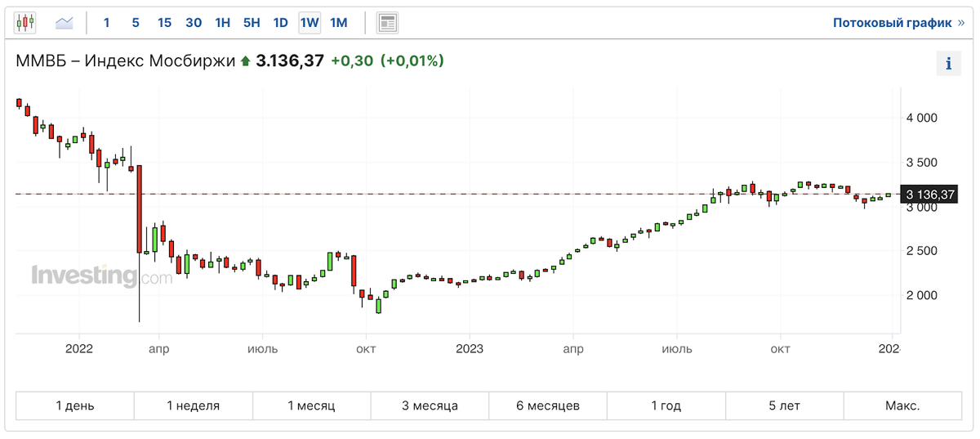This screenshot has height=439, width=980.
Task: Choose the 1 день range
Action: pyautogui.click(x=75, y=405)
